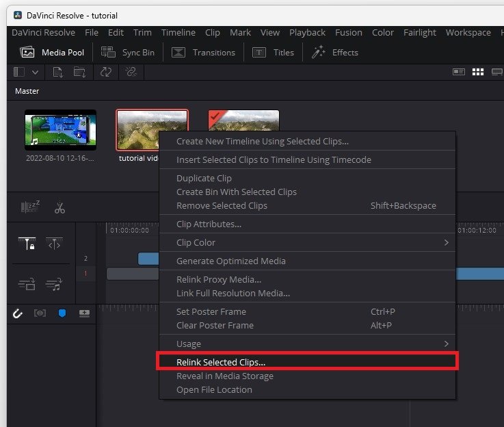Click the Sync Clips icon

point(106,72)
